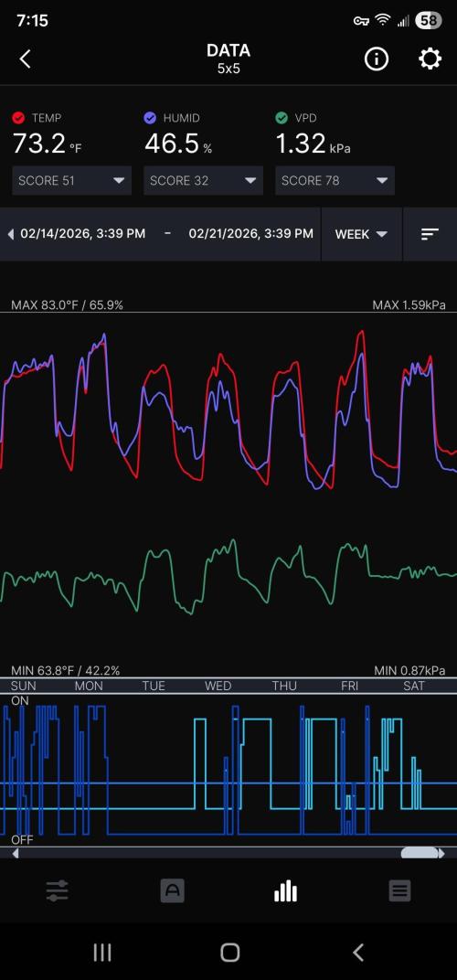Tap the DATA 5x5 title
Viewport: 457px width, 980px height.
(x=228, y=59)
